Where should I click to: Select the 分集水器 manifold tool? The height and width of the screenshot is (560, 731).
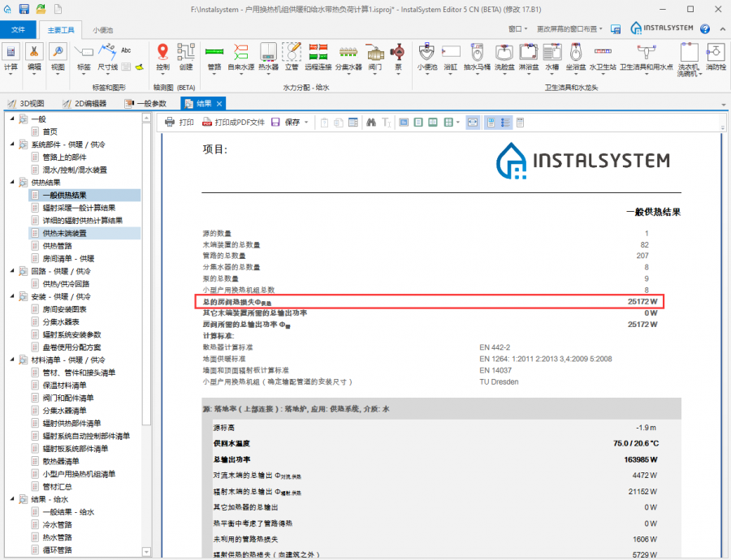349,57
